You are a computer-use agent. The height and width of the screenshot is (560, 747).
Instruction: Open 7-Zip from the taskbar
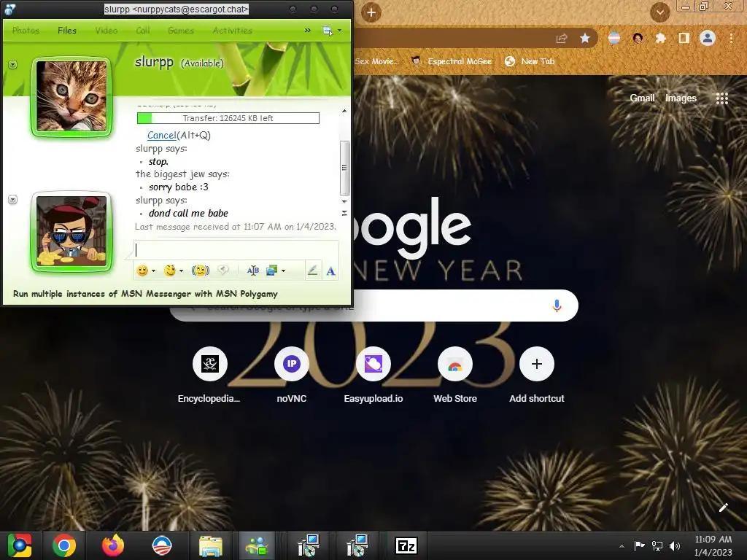click(x=406, y=545)
